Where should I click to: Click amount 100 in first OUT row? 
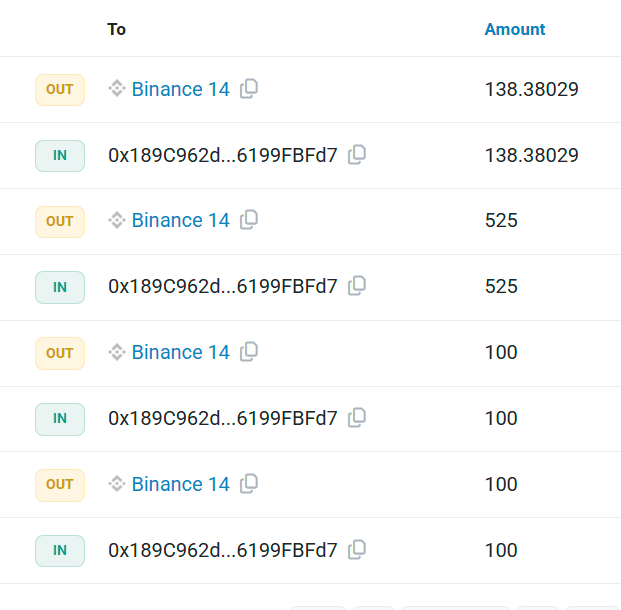[x=501, y=352]
